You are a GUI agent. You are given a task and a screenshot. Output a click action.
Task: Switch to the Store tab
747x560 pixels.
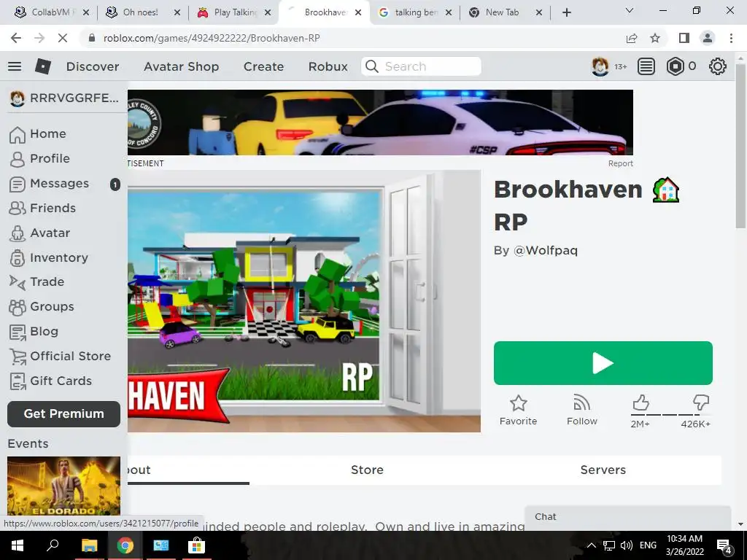pyautogui.click(x=367, y=470)
